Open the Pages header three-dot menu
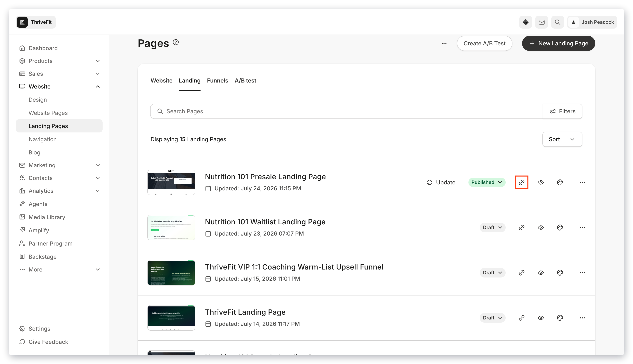633x364 pixels. point(444,44)
